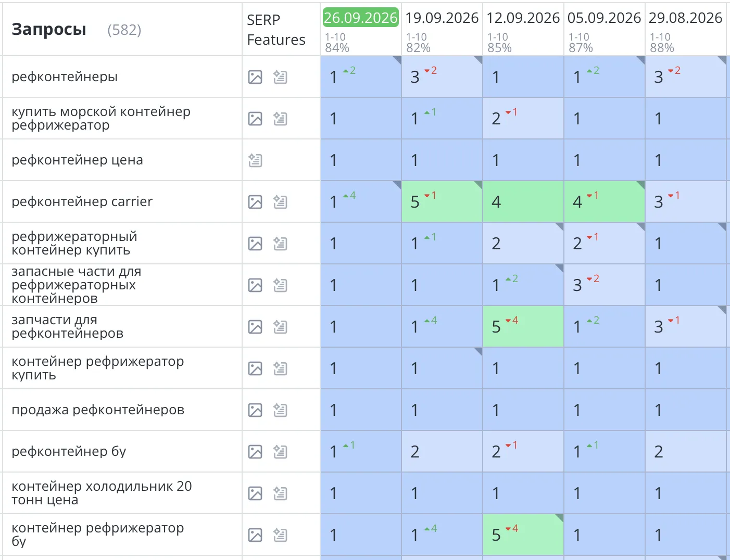Click image icon for рефконтейнер carrier
Screen dimensions: 730x560
pyautogui.click(x=255, y=202)
